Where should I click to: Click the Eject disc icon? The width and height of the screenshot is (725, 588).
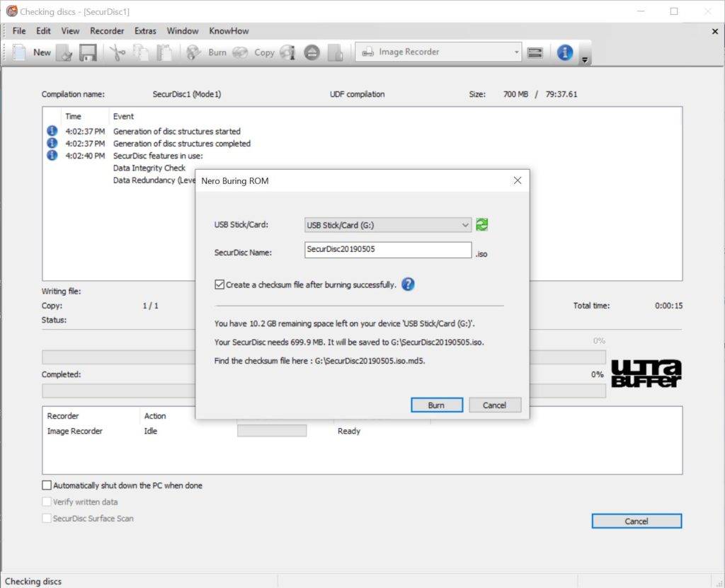pyautogui.click(x=312, y=52)
